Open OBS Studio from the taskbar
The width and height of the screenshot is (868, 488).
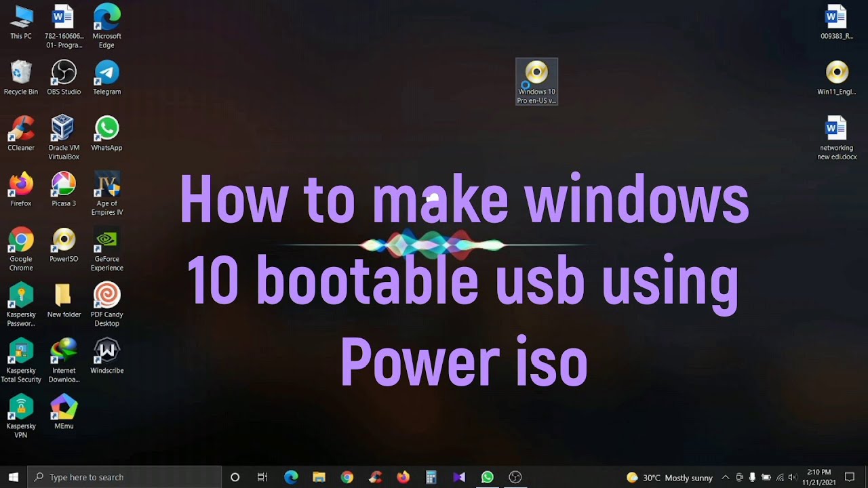coord(515,477)
